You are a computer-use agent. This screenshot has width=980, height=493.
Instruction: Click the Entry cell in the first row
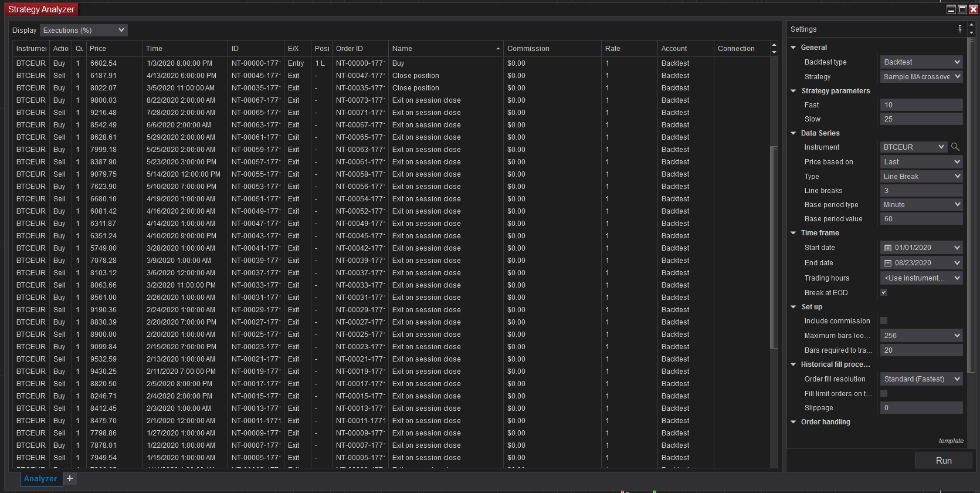[x=296, y=63]
